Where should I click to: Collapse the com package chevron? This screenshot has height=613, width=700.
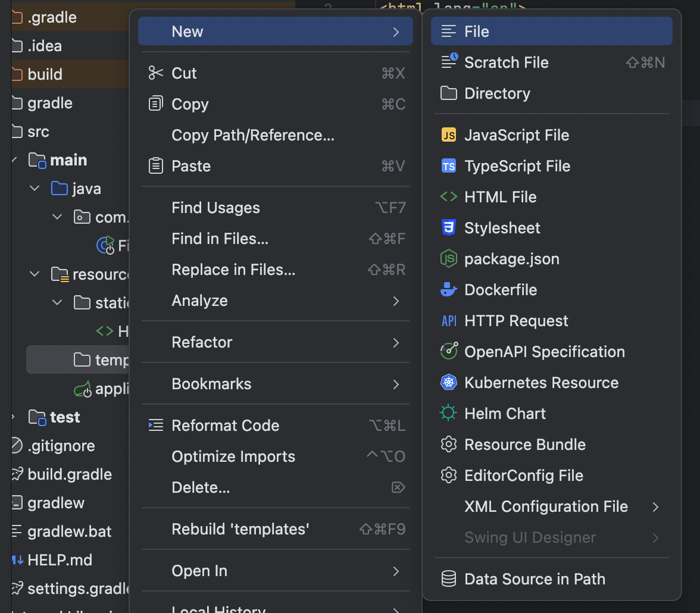pos(57,217)
